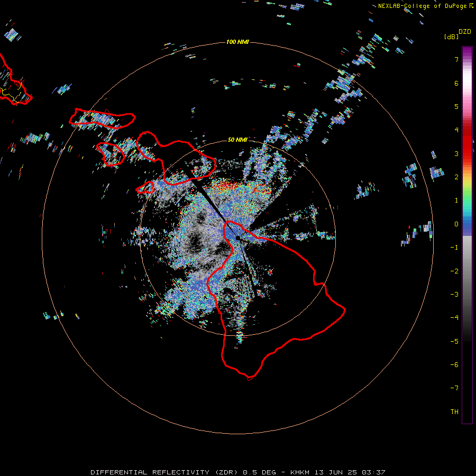Click legend value -6 on color scale

pyautogui.click(x=454, y=365)
